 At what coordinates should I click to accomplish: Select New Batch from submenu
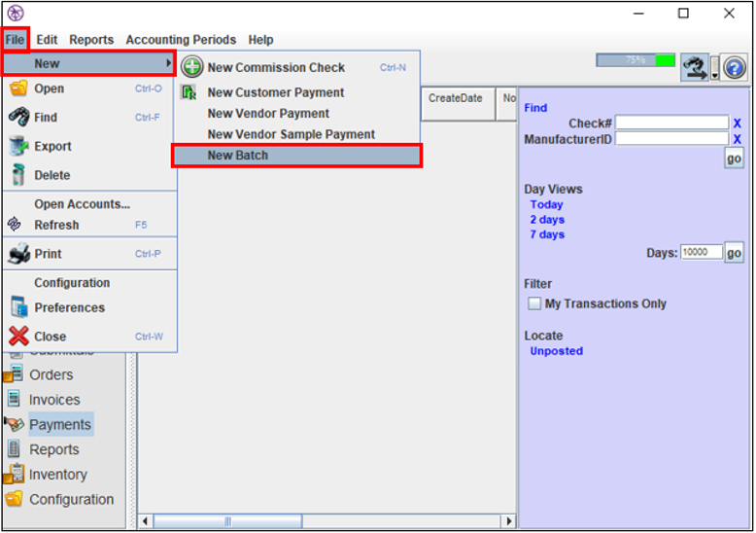(297, 156)
